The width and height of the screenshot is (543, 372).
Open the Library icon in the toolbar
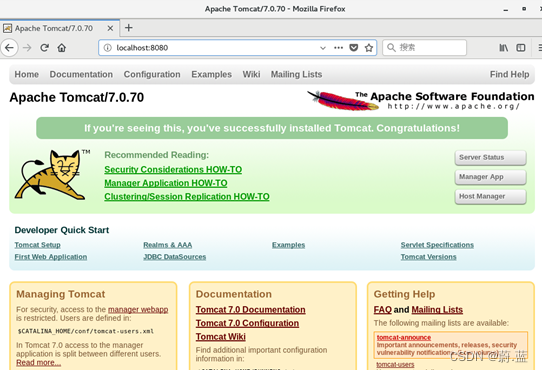click(504, 47)
